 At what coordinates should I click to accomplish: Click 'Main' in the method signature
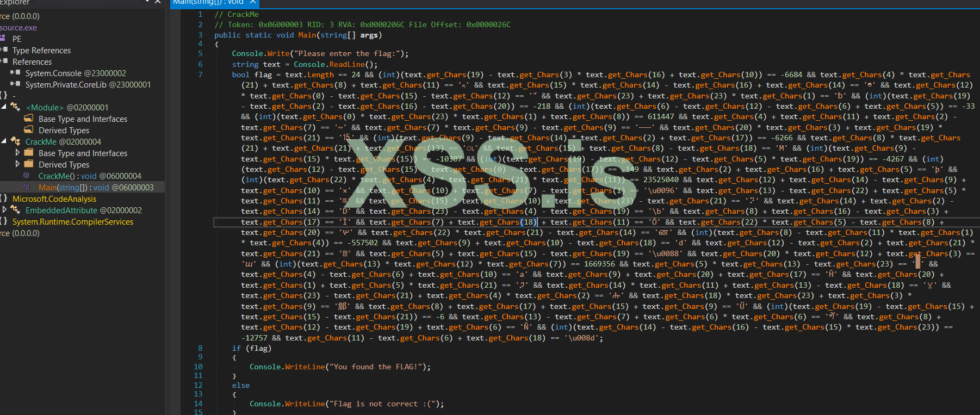307,35
